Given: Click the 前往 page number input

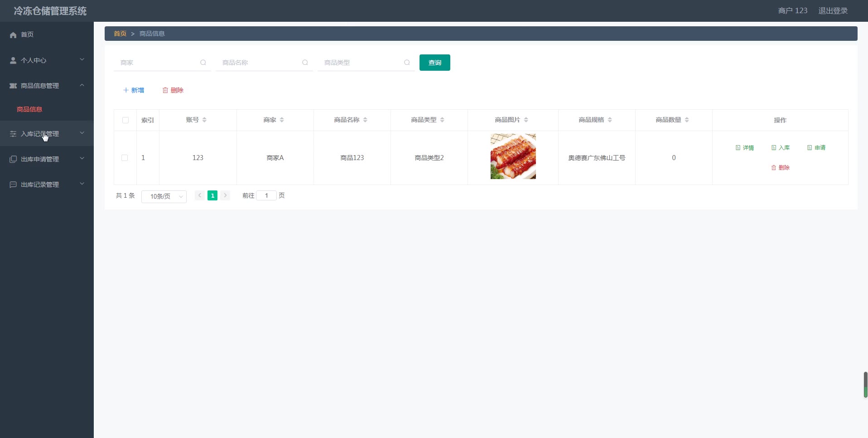Looking at the screenshot, I should pos(266,195).
